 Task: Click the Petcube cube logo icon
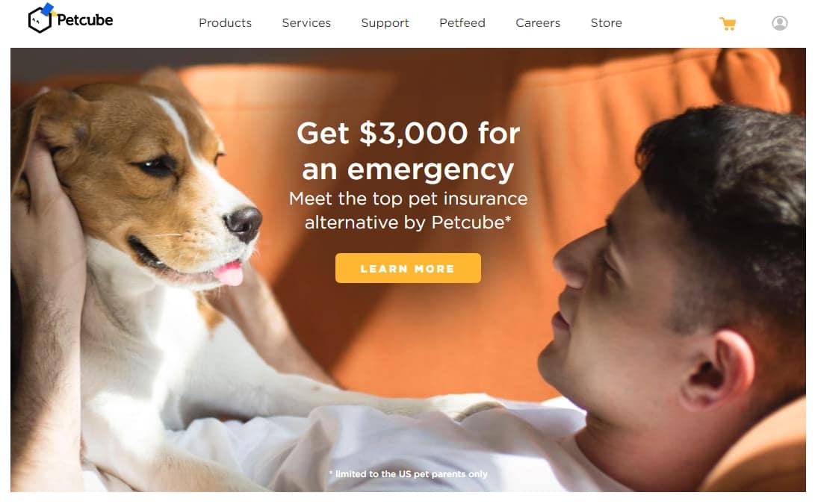click(x=40, y=18)
